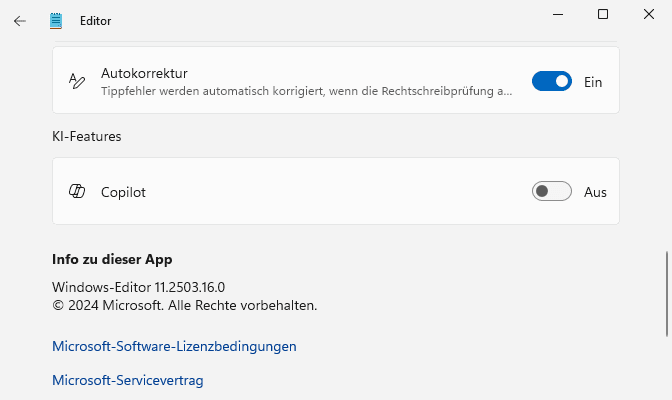The width and height of the screenshot is (672, 400).
Task: Maximize the Editor window
Action: (x=603, y=15)
